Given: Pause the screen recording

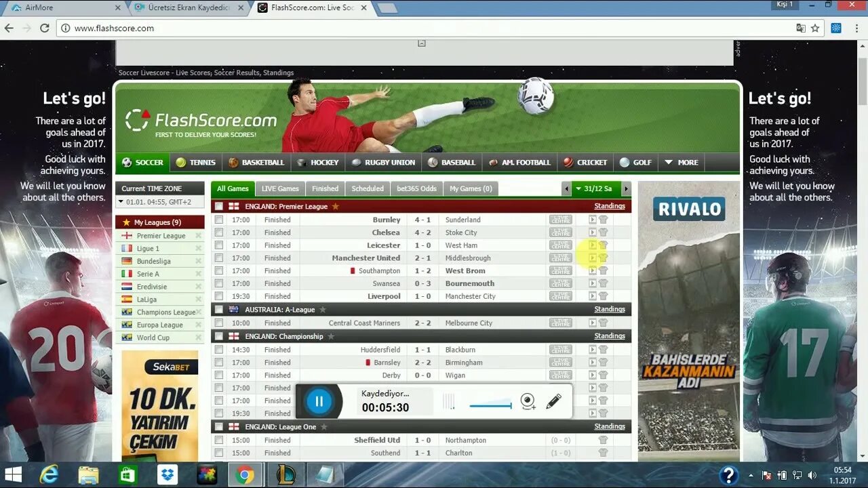Looking at the screenshot, I should coord(319,401).
